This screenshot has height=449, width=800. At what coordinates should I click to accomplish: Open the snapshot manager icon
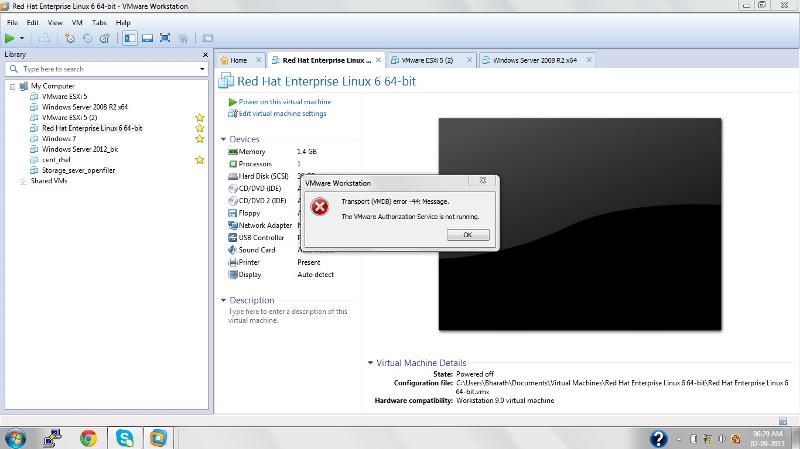click(105, 38)
